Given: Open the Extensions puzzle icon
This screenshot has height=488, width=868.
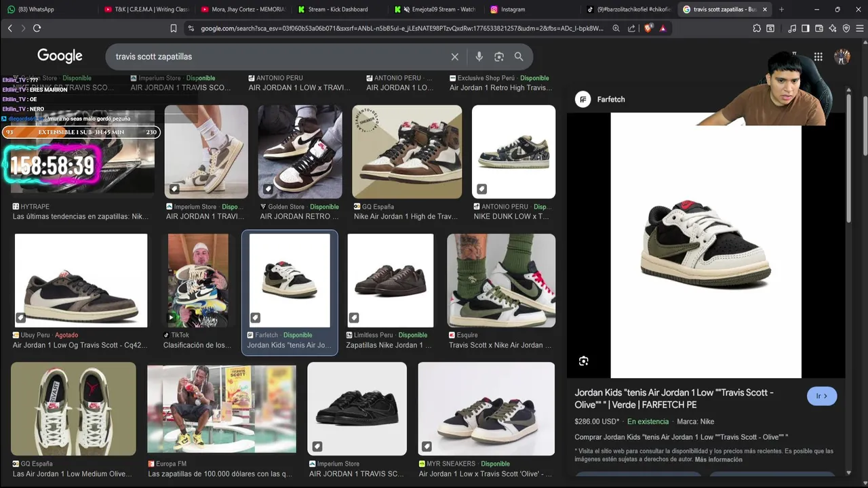Looking at the screenshot, I should (x=757, y=28).
